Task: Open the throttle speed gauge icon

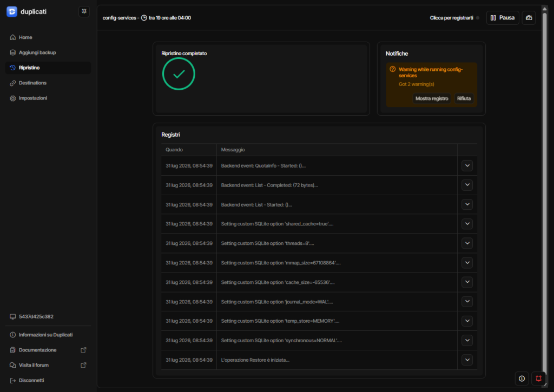Action: (529, 18)
